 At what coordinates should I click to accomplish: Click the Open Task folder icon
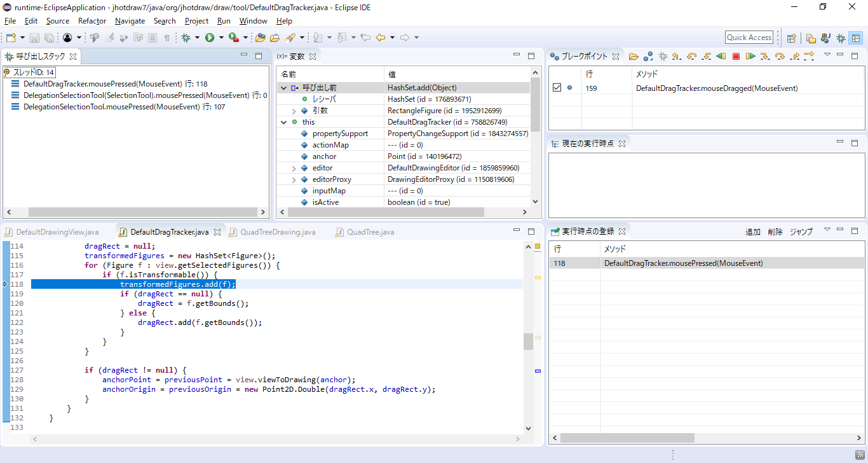tap(275, 38)
